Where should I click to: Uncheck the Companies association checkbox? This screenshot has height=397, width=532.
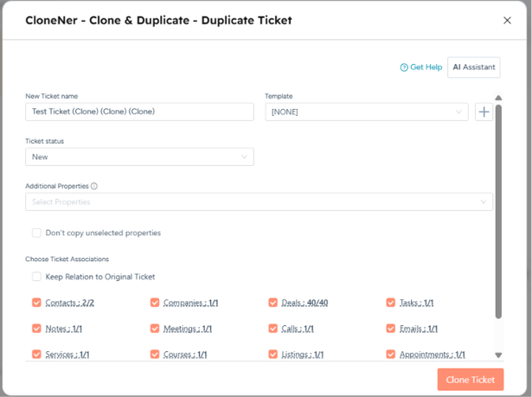pos(155,303)
